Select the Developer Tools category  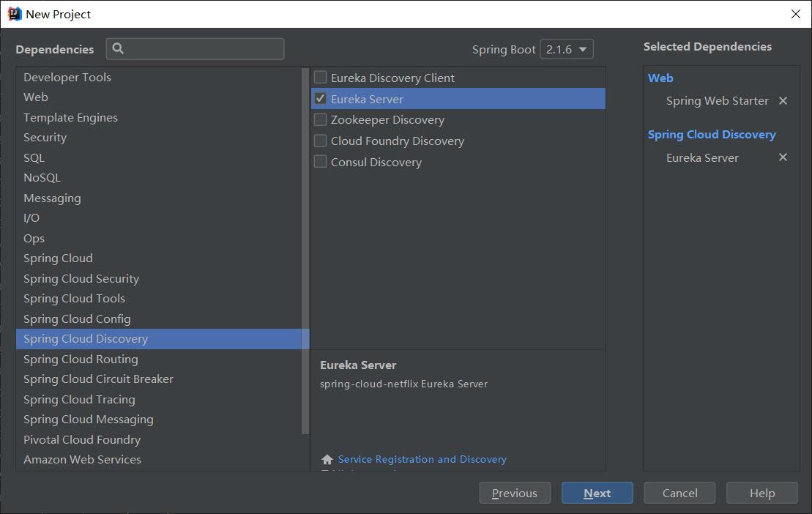click(158, 77)
